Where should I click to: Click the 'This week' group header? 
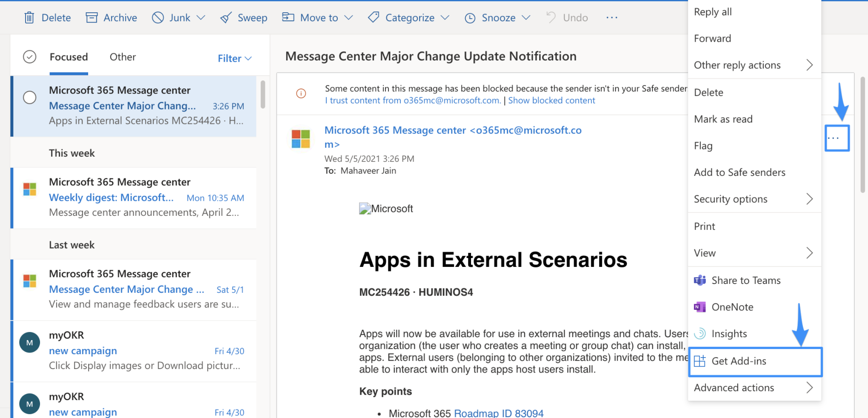click(72, 153)
